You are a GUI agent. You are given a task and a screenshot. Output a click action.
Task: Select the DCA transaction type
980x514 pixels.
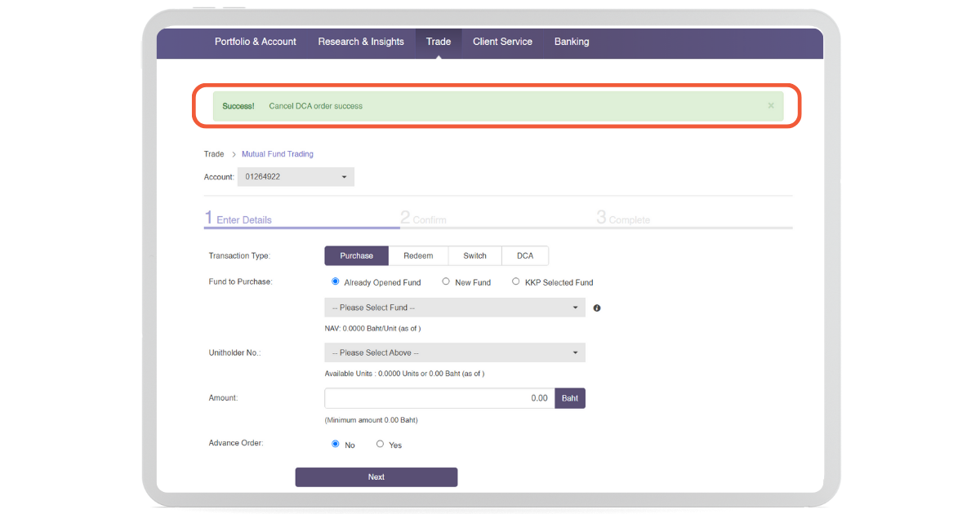pos(525,256)
